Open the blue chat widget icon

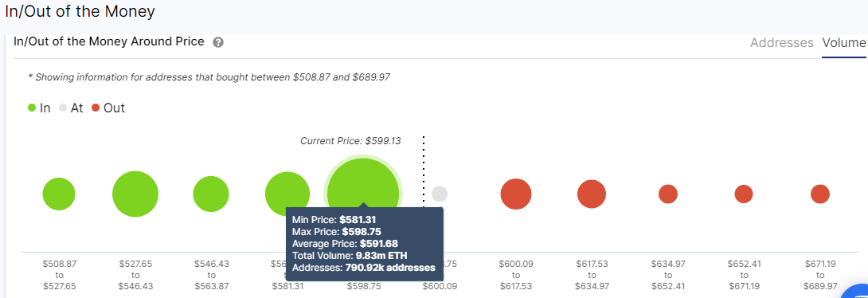pos(857,292)
